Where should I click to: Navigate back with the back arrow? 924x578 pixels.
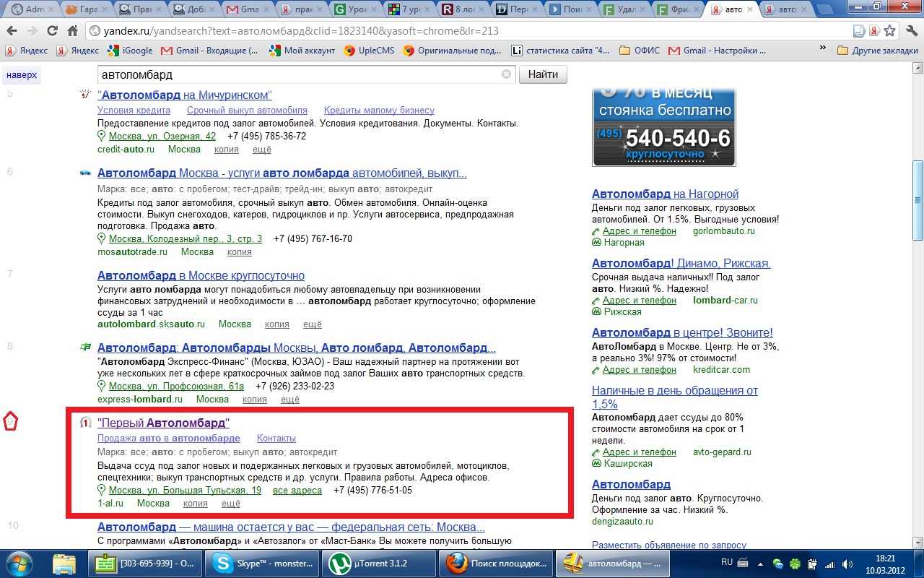[12, 31]
